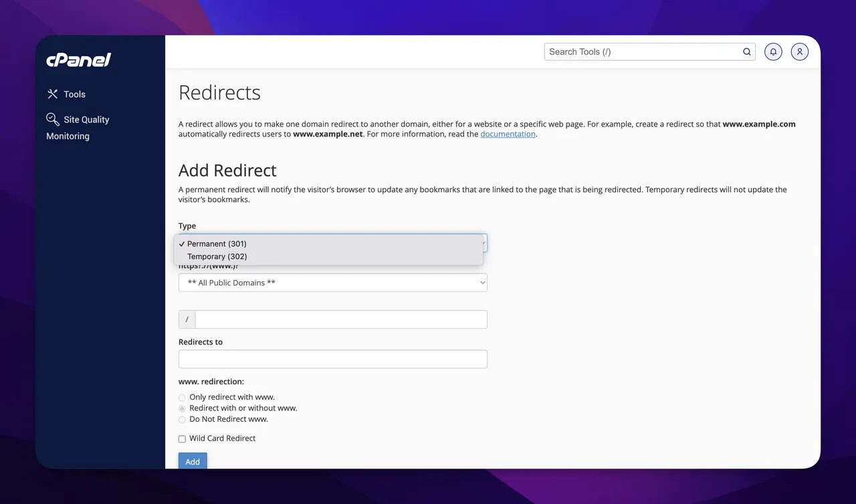Click the path input after the slash
The height and width of the screenshot is (504, 856).
point(341,320)
